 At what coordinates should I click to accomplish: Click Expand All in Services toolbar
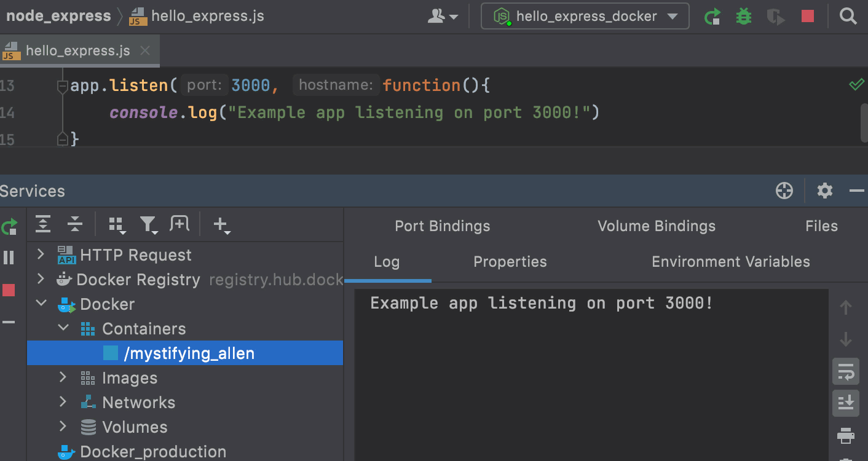tap(43, 224)
